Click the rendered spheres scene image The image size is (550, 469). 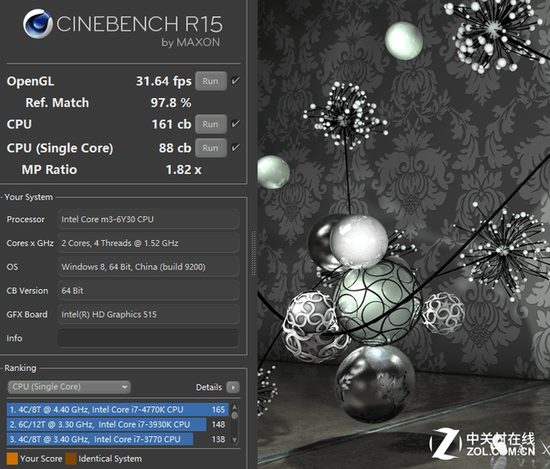coord(404,234)
